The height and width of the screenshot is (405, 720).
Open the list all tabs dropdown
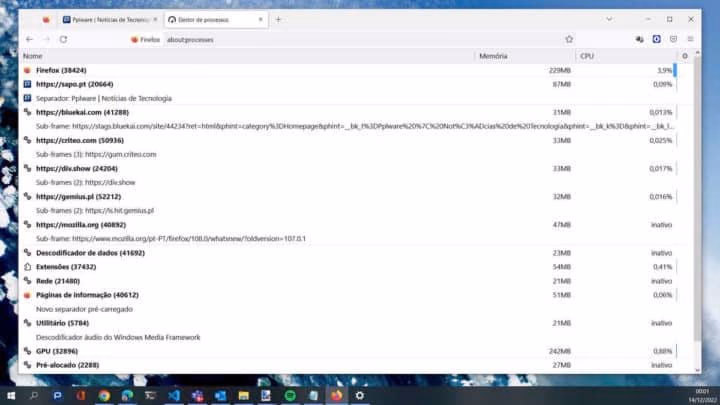[x=609, y=19]
